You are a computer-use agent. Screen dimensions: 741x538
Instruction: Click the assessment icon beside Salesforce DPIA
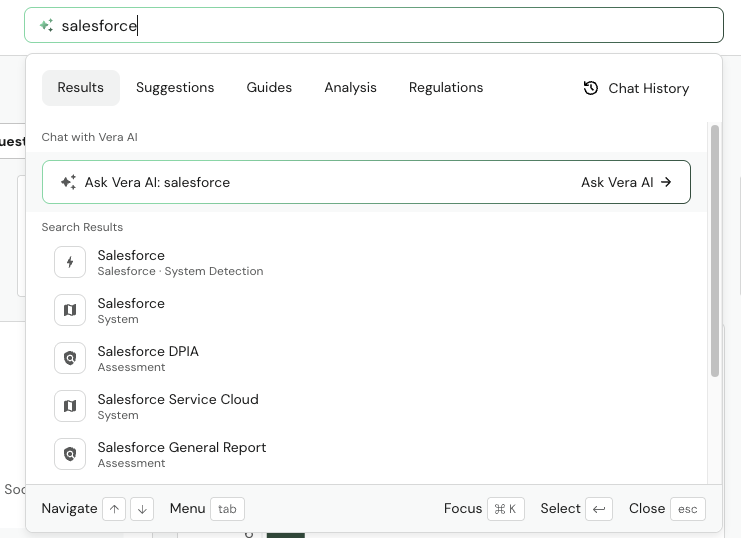click(70, 358)
